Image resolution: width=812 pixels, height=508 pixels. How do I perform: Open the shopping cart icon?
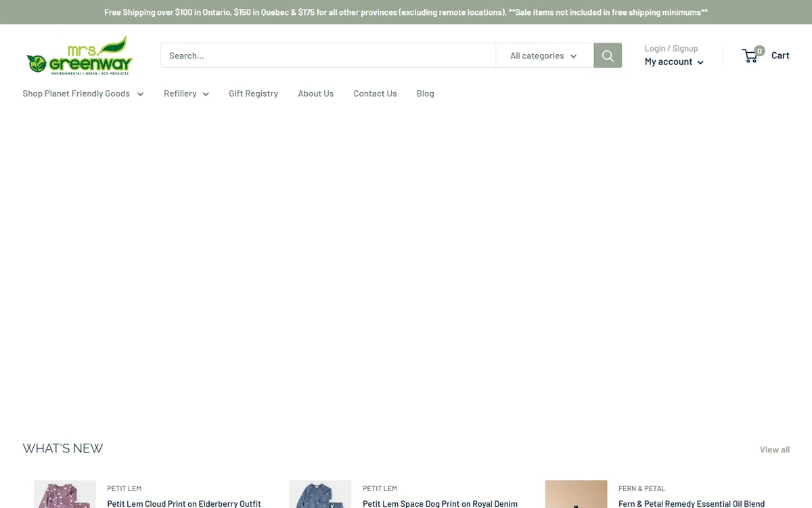[x=750, y=56]
